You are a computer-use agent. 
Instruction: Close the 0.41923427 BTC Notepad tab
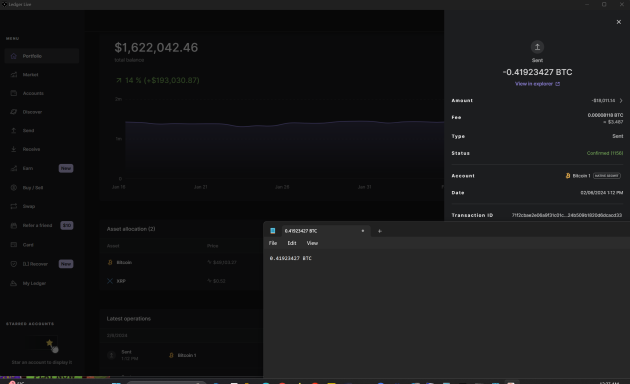362,231
